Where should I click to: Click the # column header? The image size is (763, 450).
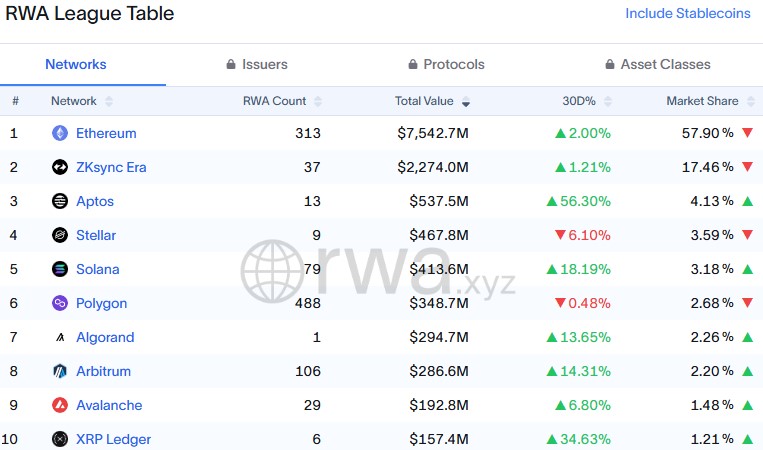click(16, 101)
